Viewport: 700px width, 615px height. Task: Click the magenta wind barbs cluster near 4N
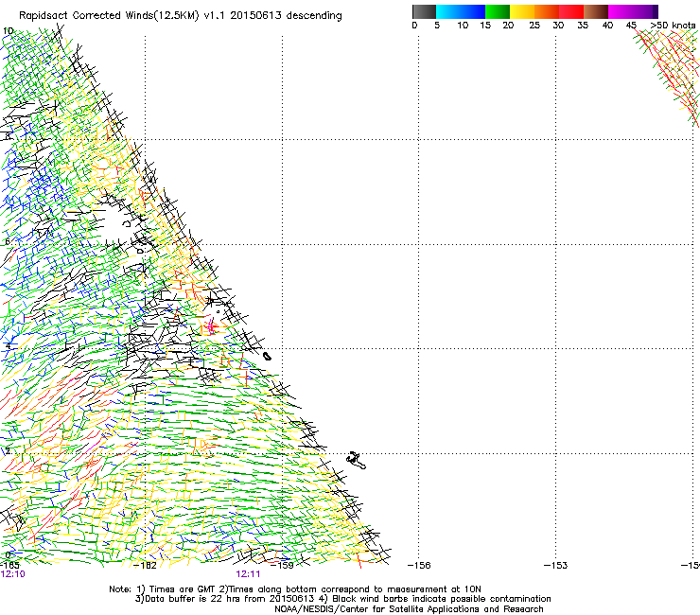(210, 325)
